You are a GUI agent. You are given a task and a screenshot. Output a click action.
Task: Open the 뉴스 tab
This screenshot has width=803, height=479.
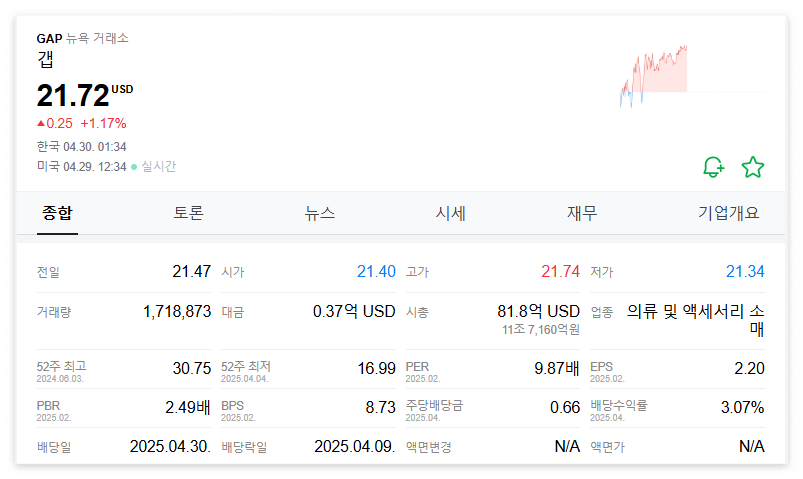(320, 213)
